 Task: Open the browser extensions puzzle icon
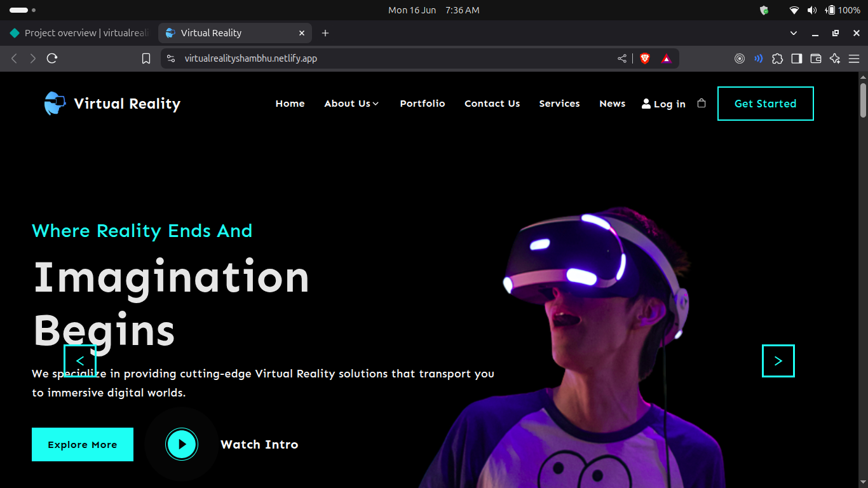[778, 58]
